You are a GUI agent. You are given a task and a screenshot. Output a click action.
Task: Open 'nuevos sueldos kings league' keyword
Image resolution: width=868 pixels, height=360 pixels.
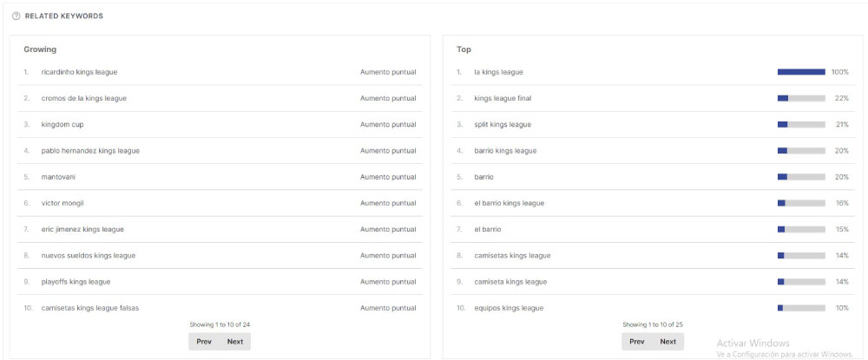[x=88, y=256]
